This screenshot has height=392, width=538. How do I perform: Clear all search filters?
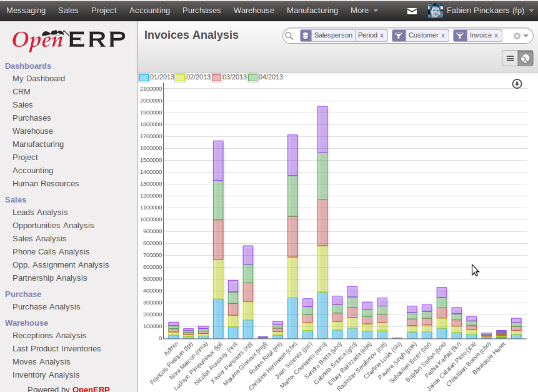(x=517, y=36)
